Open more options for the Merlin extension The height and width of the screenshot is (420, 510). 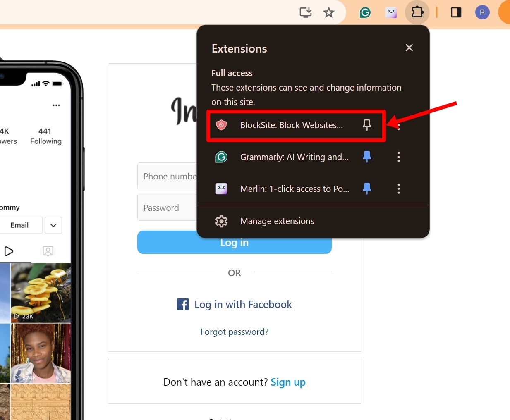coord(399,189)
